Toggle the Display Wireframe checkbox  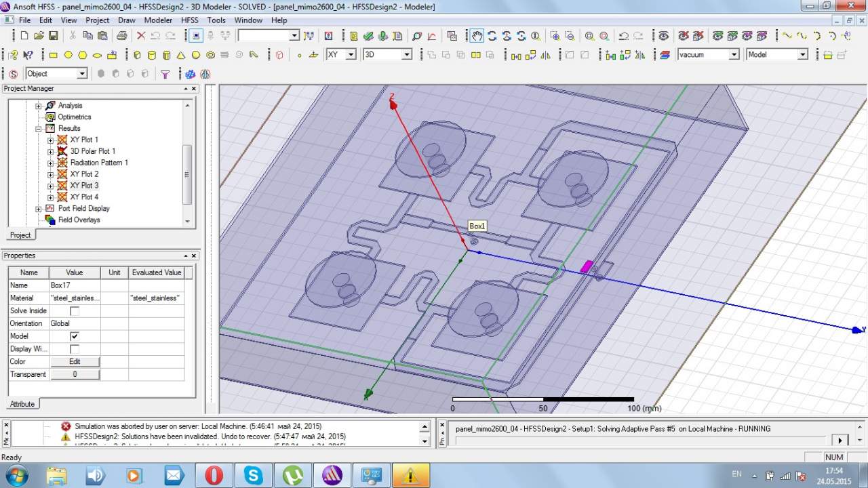75,349
